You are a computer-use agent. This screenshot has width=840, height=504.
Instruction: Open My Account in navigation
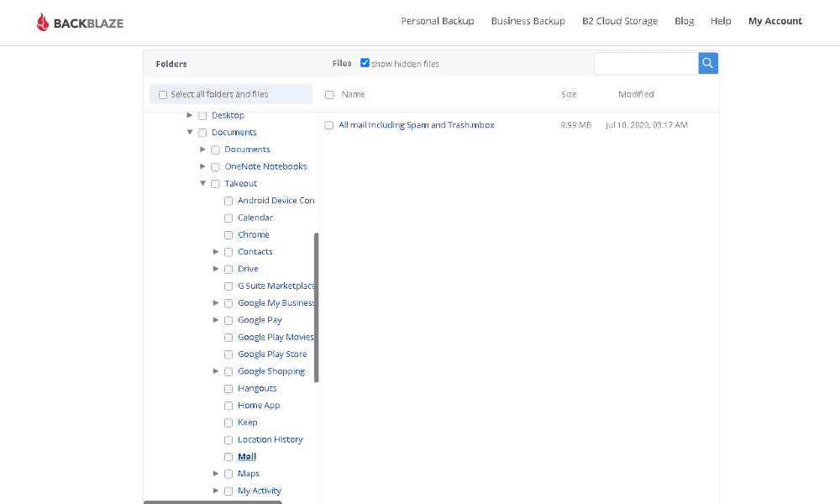[x=775, y=21]
